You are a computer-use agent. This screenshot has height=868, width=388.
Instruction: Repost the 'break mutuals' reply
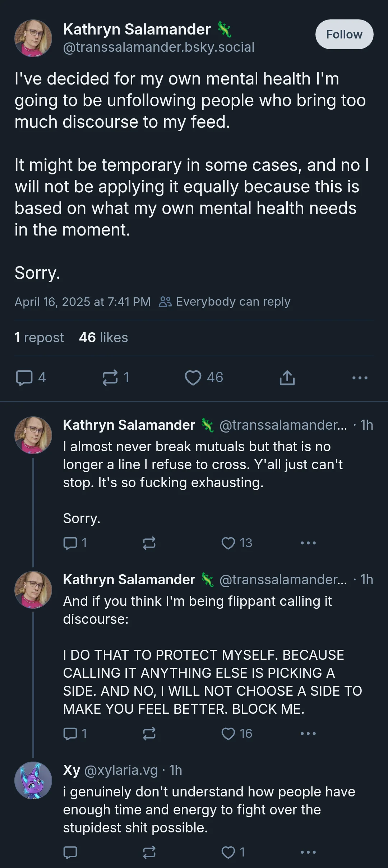coord(149,543)
